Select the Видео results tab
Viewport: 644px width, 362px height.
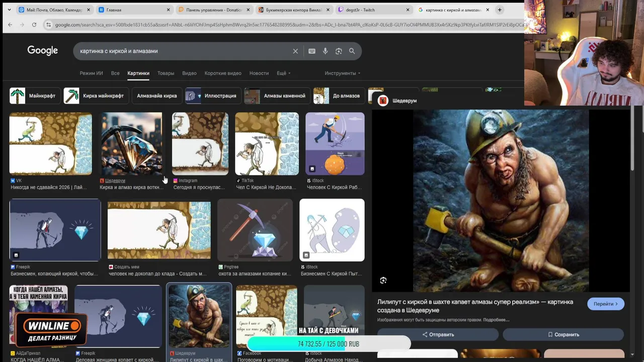pos(189,73)
